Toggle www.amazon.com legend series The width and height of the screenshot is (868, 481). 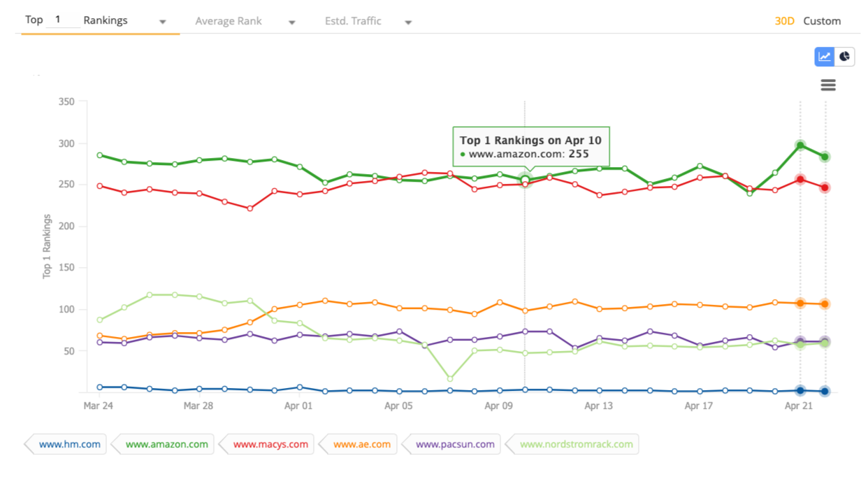point(161,444)
